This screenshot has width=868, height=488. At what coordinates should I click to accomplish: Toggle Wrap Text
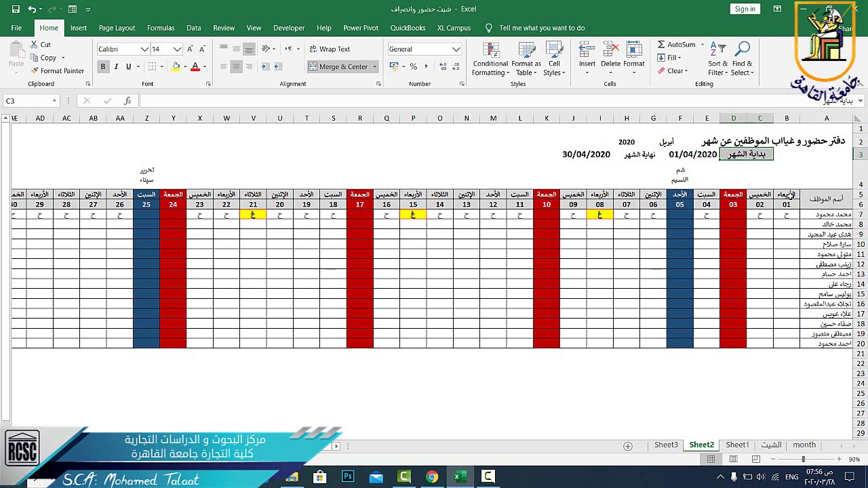click(x=330, y=49)
